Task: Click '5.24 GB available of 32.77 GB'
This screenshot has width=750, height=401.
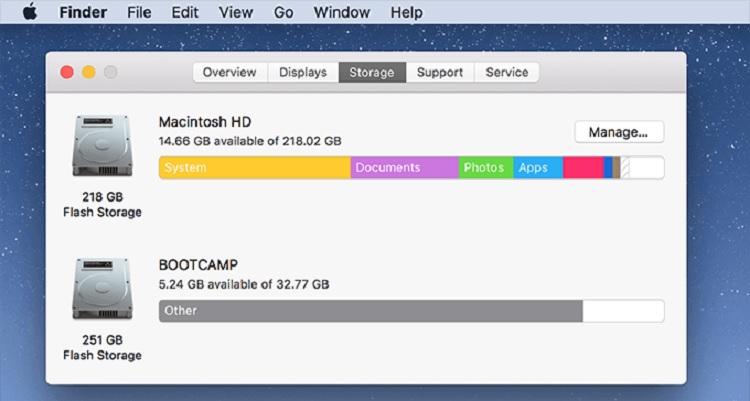Action: click(x=244, y=285)
